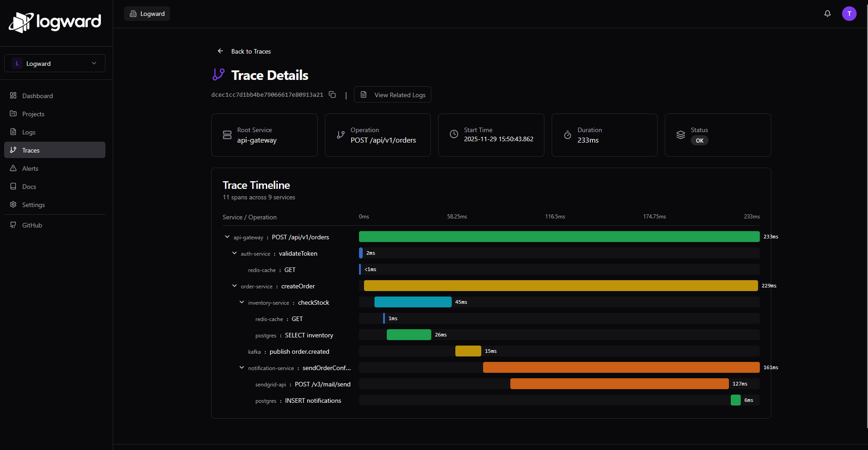Click the Alerts triangle icon
The image size is (868, 450).
(x=14, y=168)
